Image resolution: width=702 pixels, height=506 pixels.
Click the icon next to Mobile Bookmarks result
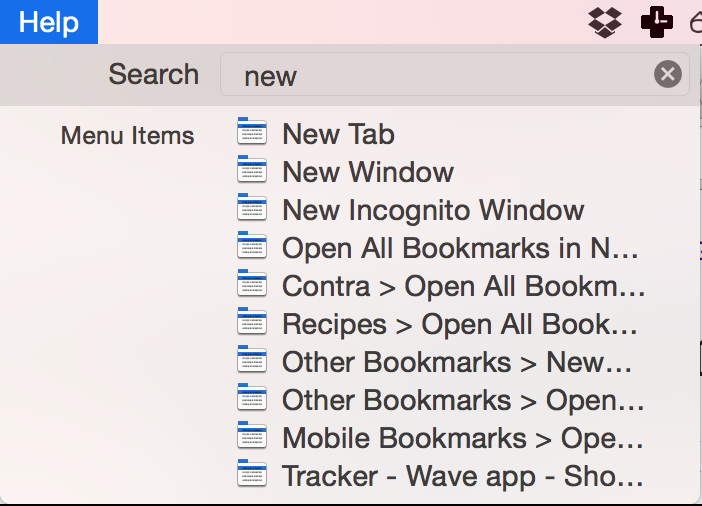coord(252,435)
